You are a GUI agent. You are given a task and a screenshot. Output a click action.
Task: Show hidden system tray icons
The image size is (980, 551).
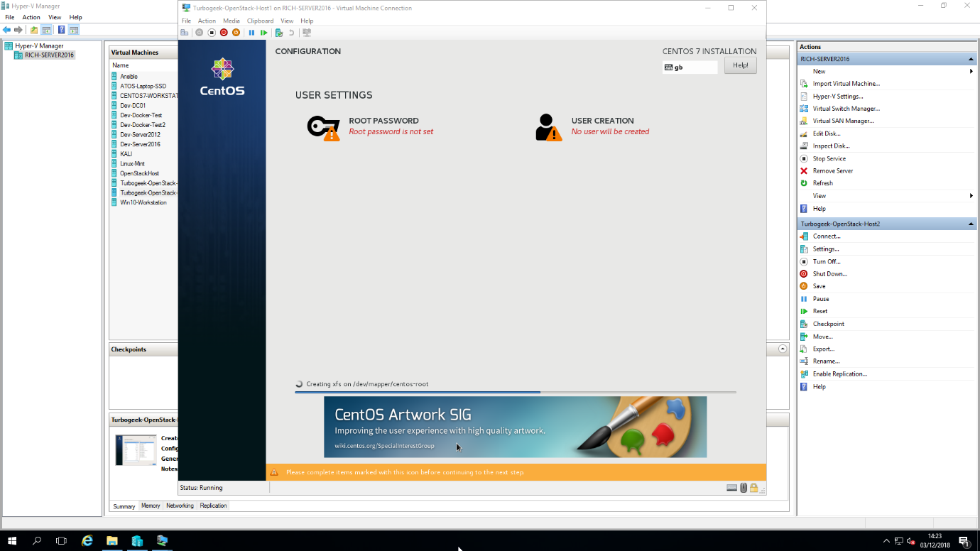pos(886,541)
